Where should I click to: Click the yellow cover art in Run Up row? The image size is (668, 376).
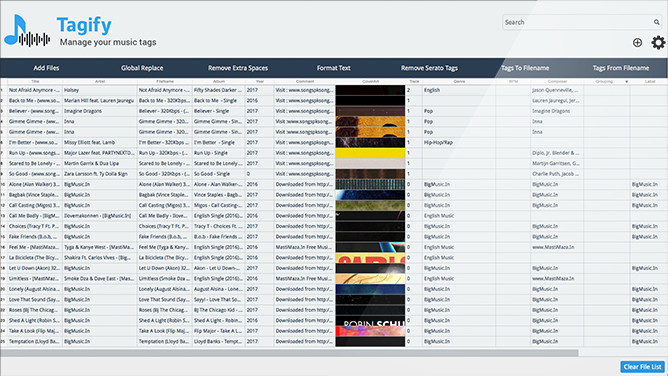pos(370,153)
